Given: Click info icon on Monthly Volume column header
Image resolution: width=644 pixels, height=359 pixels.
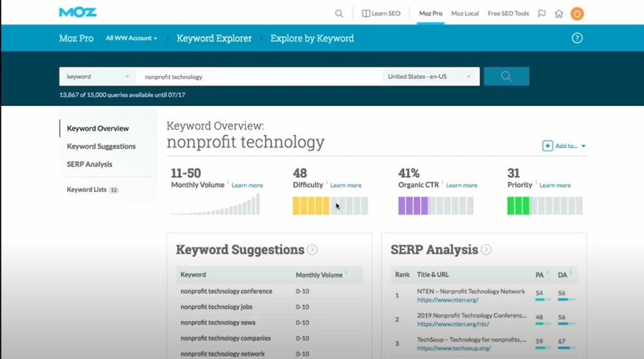Looking at the screenshot, I should (x=346, y=272).
